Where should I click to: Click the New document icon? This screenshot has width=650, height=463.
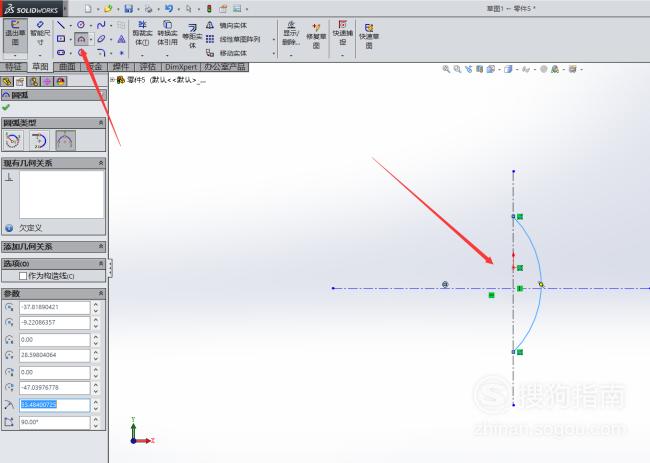pyautogui.click(x=88, y=8)
